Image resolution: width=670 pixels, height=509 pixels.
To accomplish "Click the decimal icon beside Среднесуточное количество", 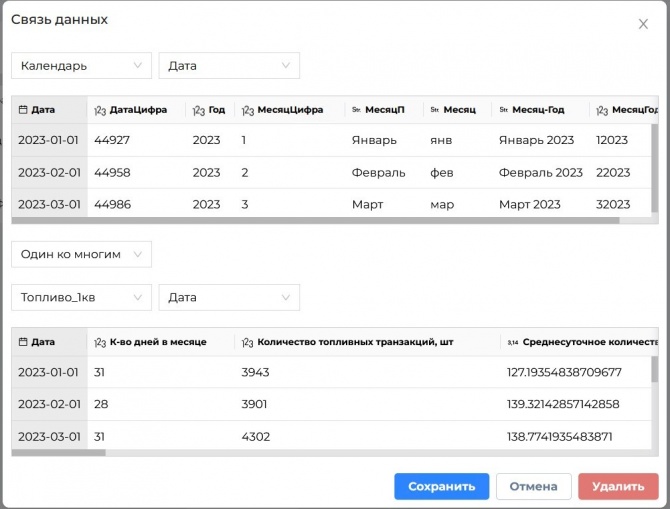I will tap(513, 342).
